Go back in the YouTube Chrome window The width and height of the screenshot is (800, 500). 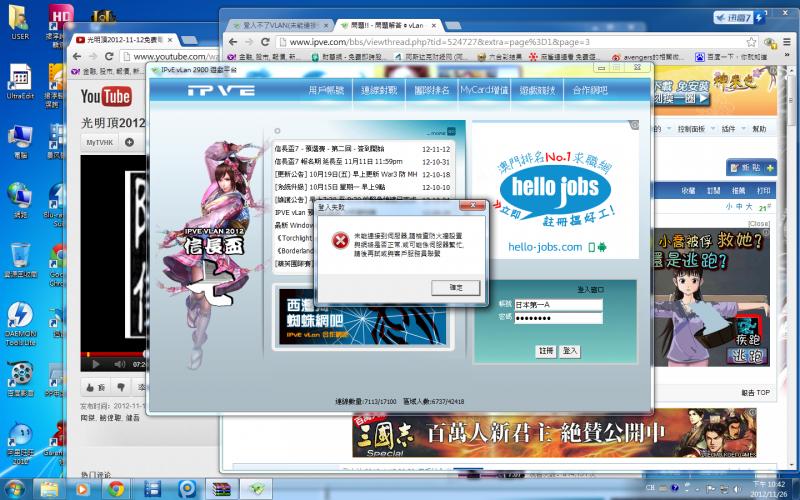pyautogui.click(x=77, y=56)
